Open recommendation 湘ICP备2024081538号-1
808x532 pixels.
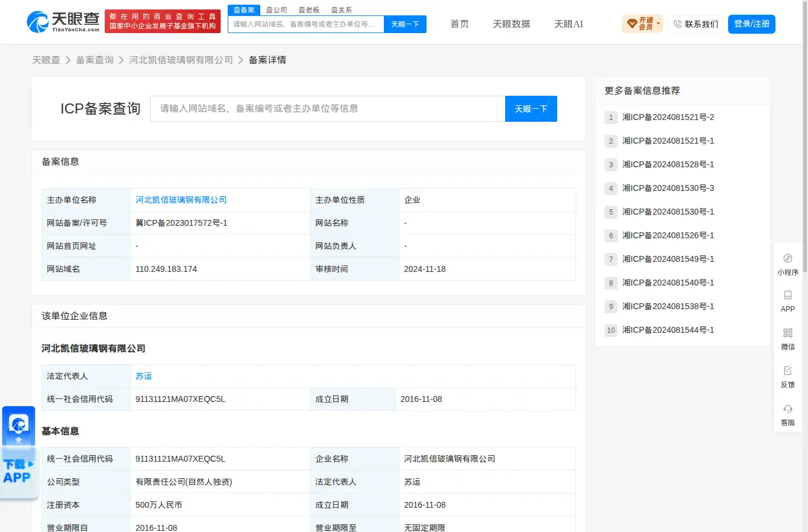(x=668, y=306)
